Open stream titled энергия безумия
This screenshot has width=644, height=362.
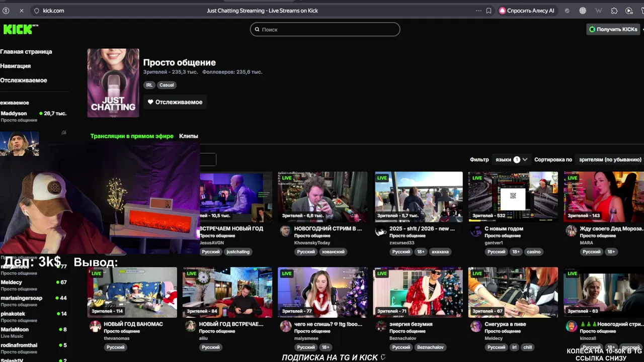tap(411, 324)
